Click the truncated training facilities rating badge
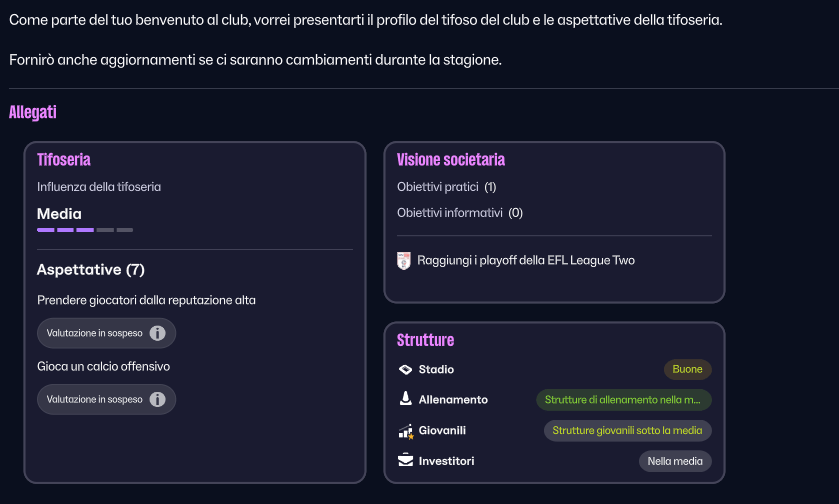This screenshot has width=839, height=504. 624,400
